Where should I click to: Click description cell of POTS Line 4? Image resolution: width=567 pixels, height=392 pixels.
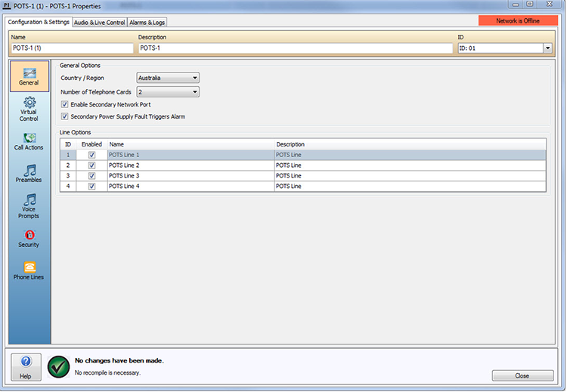point(410,187)
